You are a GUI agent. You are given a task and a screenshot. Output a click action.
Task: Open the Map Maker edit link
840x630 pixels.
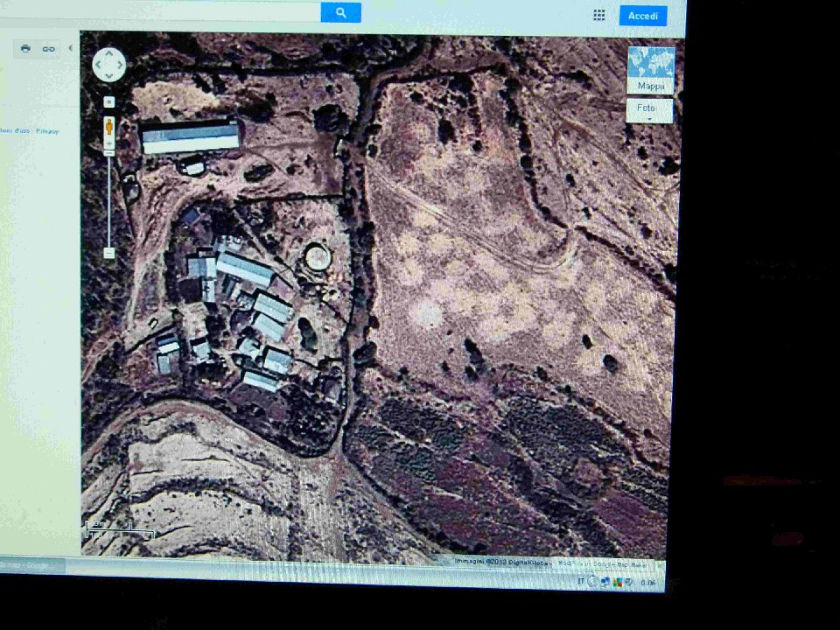(x=602, y=564)
